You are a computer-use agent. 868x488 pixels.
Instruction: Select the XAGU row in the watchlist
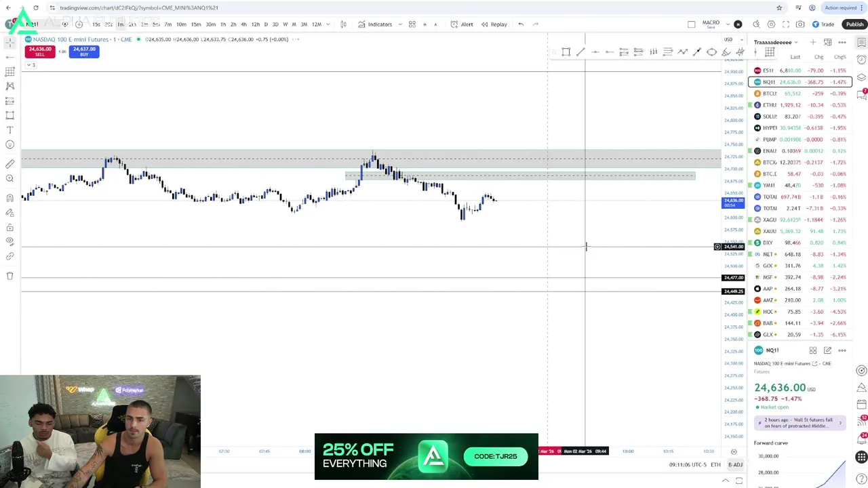tap(800, 220)
